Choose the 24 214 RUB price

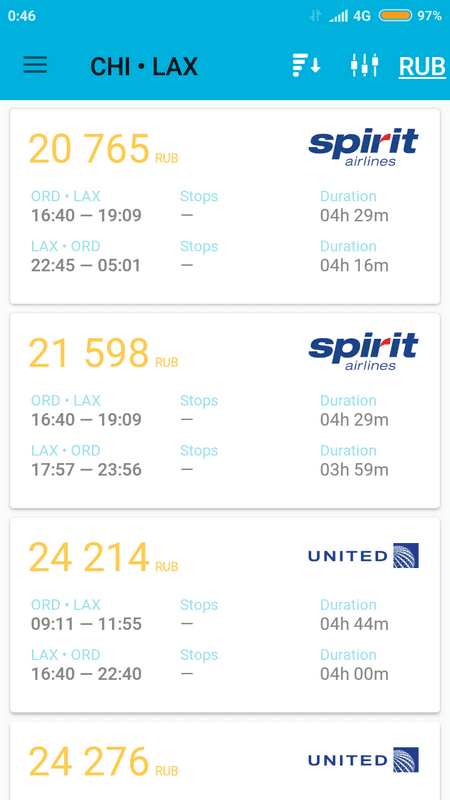pyautogui.click(x=103, y=558)
